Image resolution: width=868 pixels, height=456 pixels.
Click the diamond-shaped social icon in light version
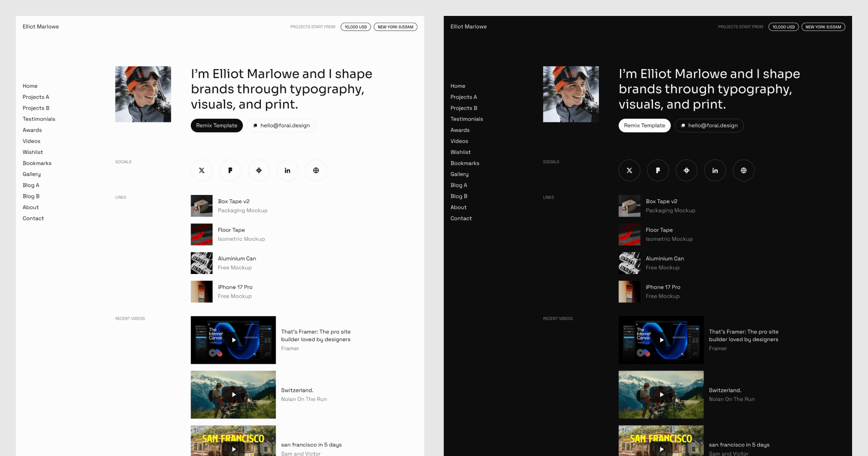click(x=259, y=170)
